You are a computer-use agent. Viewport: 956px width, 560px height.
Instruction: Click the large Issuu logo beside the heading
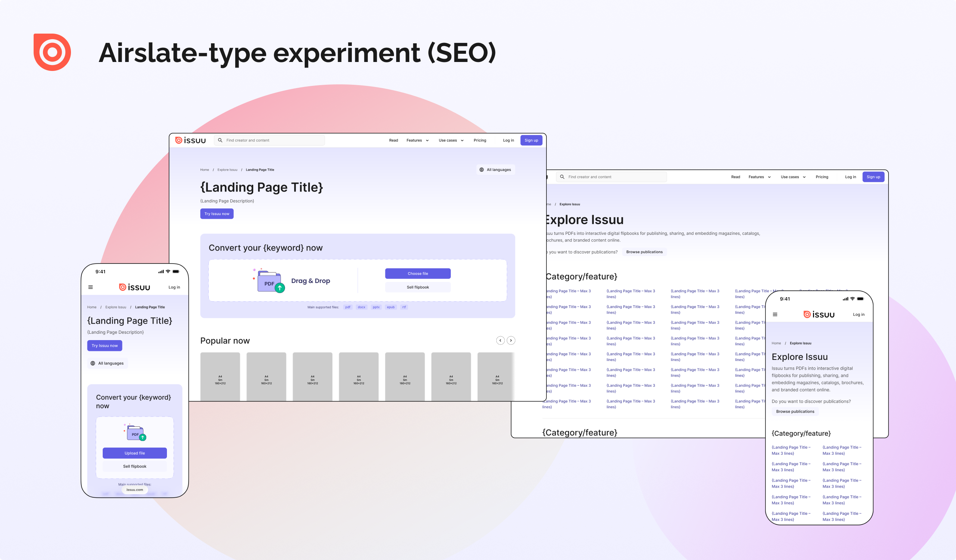[52, 52]
